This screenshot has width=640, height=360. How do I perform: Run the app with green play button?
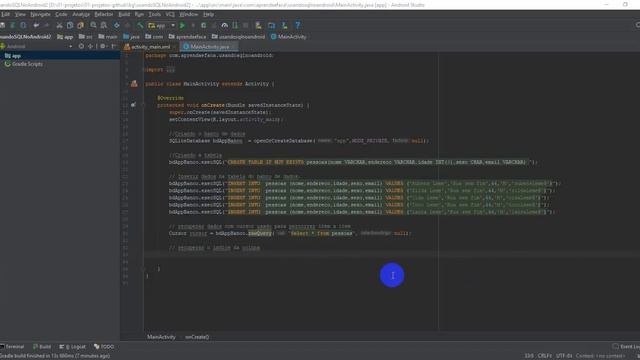click(182, 25)
